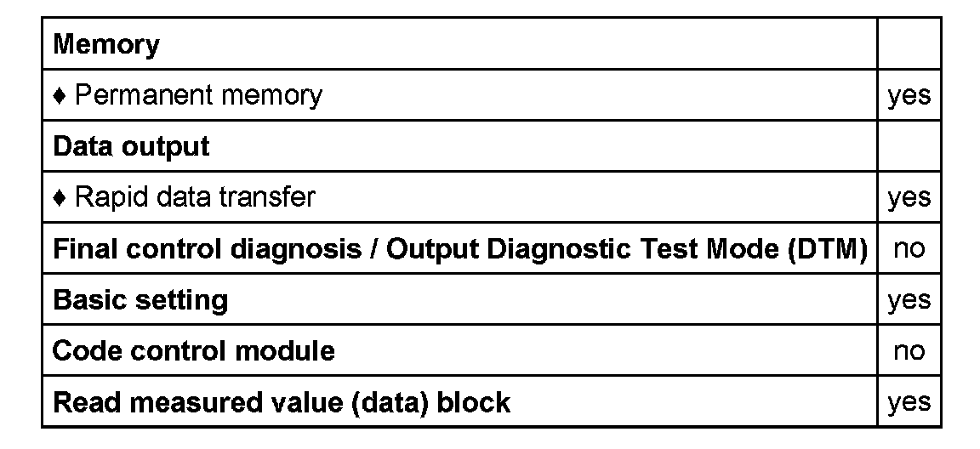This screenshot has width=980, height=449.
Task: Select the Basic setting row label
Action: coord(140,299)
